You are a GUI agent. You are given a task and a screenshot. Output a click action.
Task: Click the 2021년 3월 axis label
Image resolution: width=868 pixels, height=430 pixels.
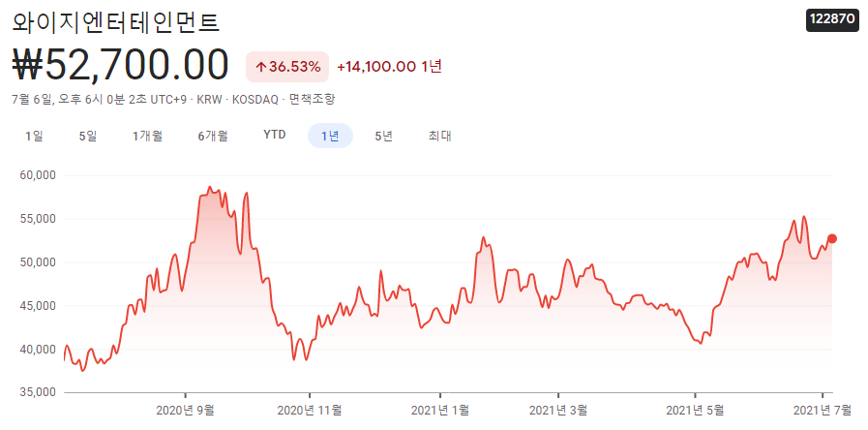click(558, 411)
